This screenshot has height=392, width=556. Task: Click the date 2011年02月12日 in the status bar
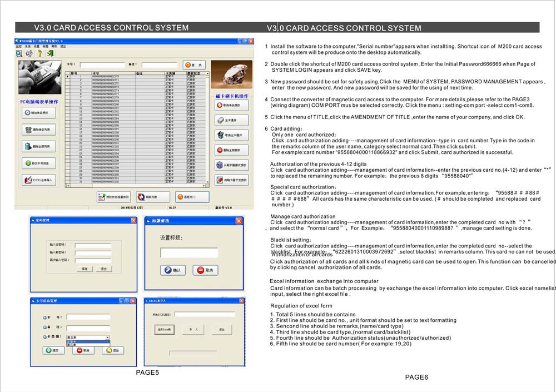(132, 207)
